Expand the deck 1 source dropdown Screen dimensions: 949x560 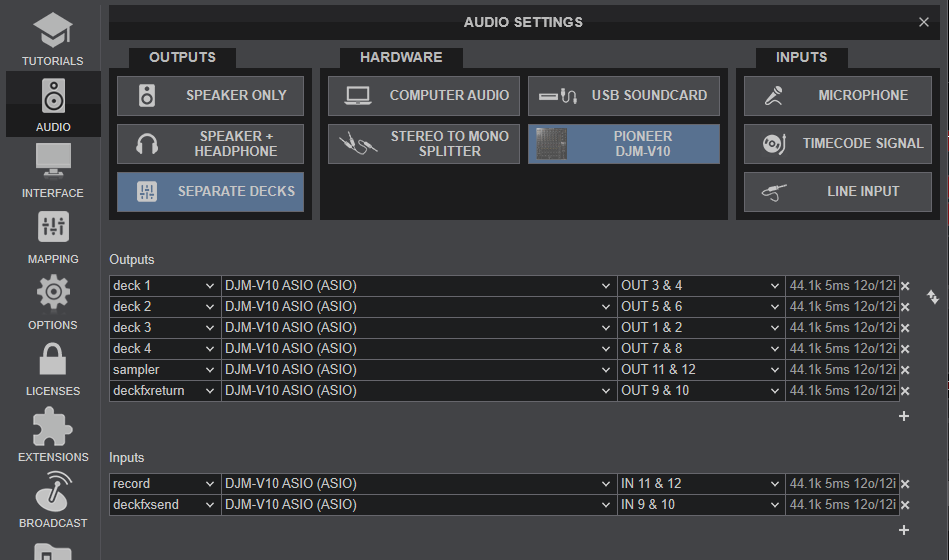pos(165,286)
